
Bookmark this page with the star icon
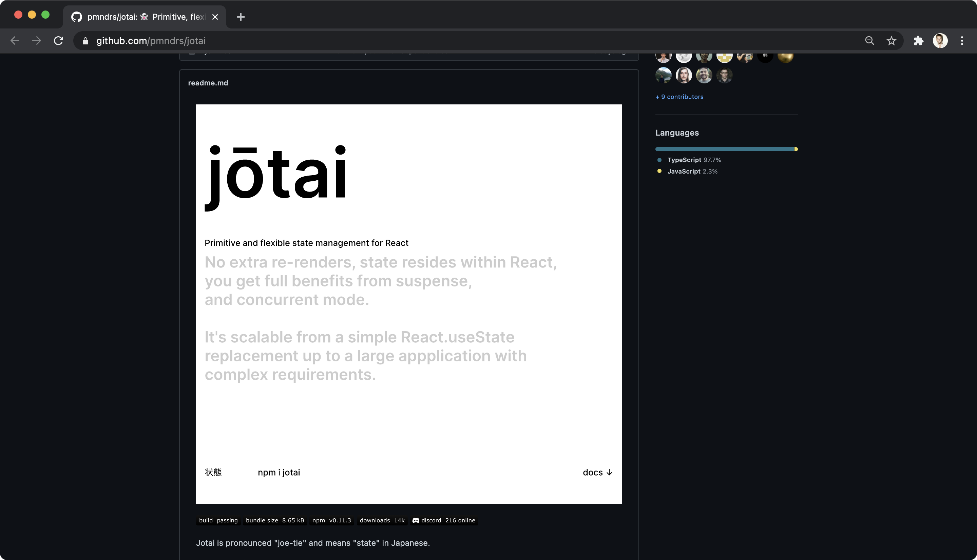point(891,41)
